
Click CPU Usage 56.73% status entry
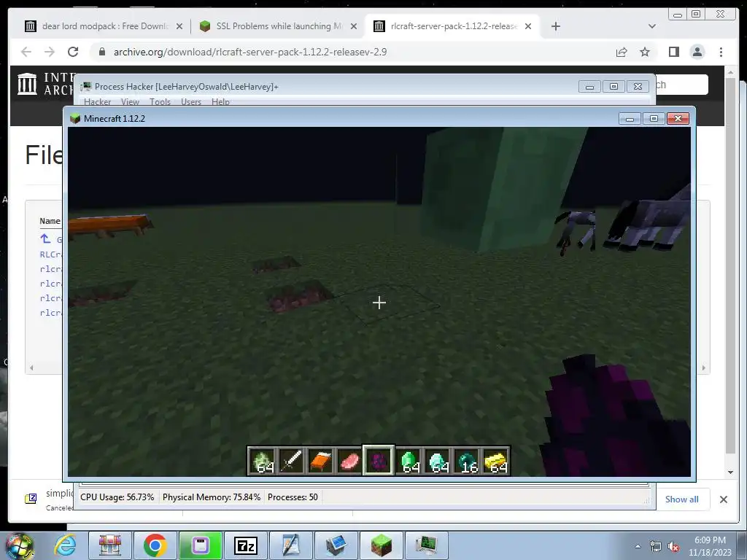(x=117, y=497)
